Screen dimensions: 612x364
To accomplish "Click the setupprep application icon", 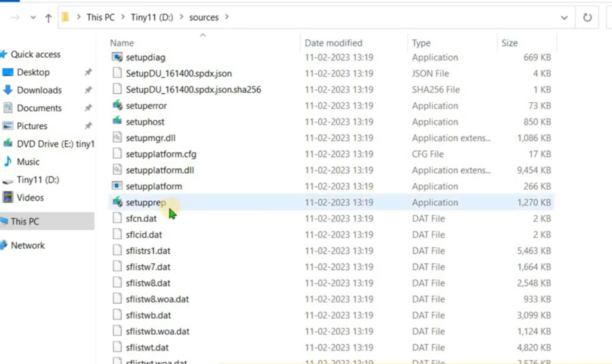I will tap(117, 202).
